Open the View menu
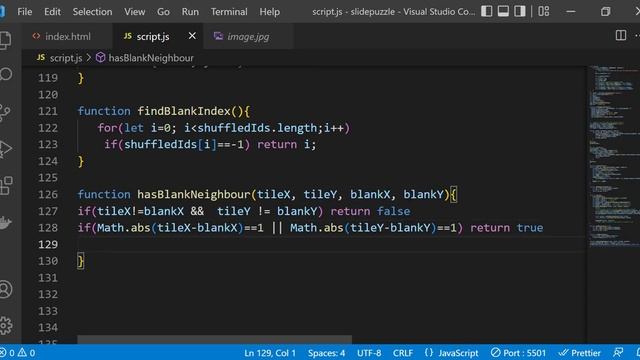Image resolution: width=640 pixels, height=360 pixels. (x=135, y=12)
